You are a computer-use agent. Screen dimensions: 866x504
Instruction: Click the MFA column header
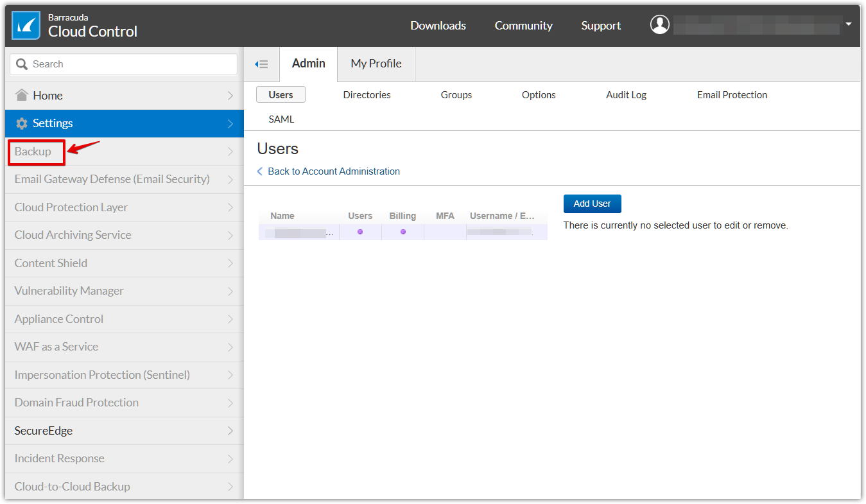click(x=445, y=216)
